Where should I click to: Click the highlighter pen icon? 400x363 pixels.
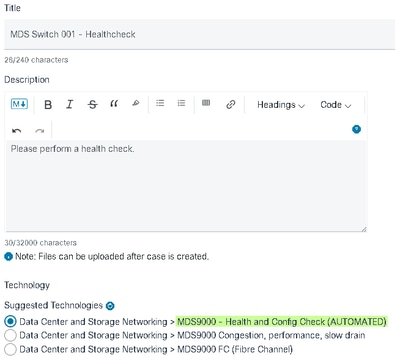click(136, 103)
